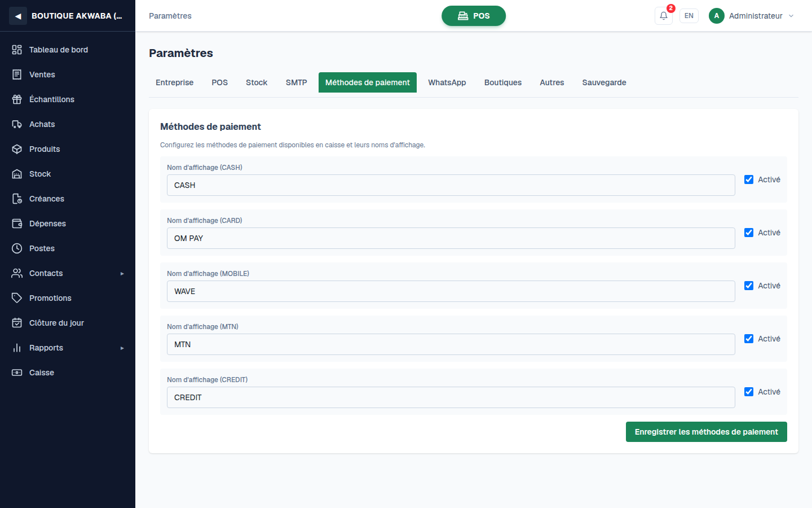
Task: Click the Créances icon in sidebar
Action: 17,199
